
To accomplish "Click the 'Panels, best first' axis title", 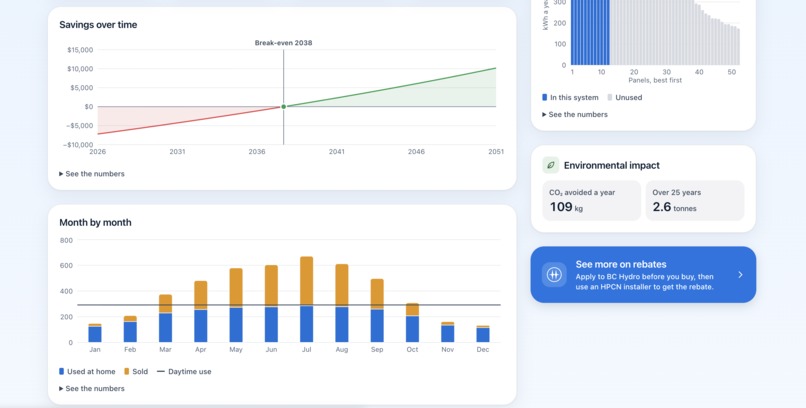I will [655, 80].
